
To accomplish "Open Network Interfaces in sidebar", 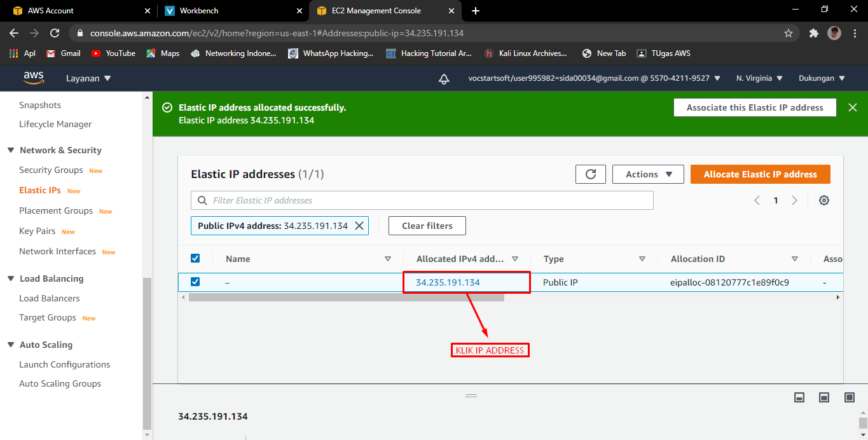I will point(57,251).
